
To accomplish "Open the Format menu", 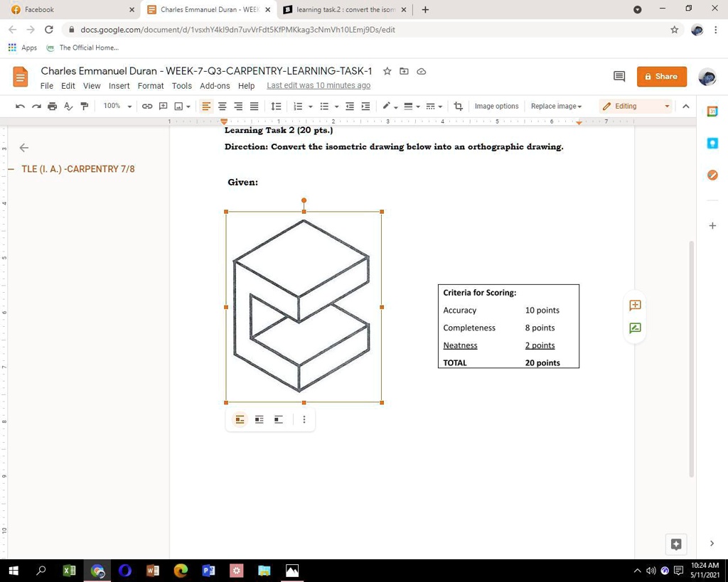I will point(150,85).
